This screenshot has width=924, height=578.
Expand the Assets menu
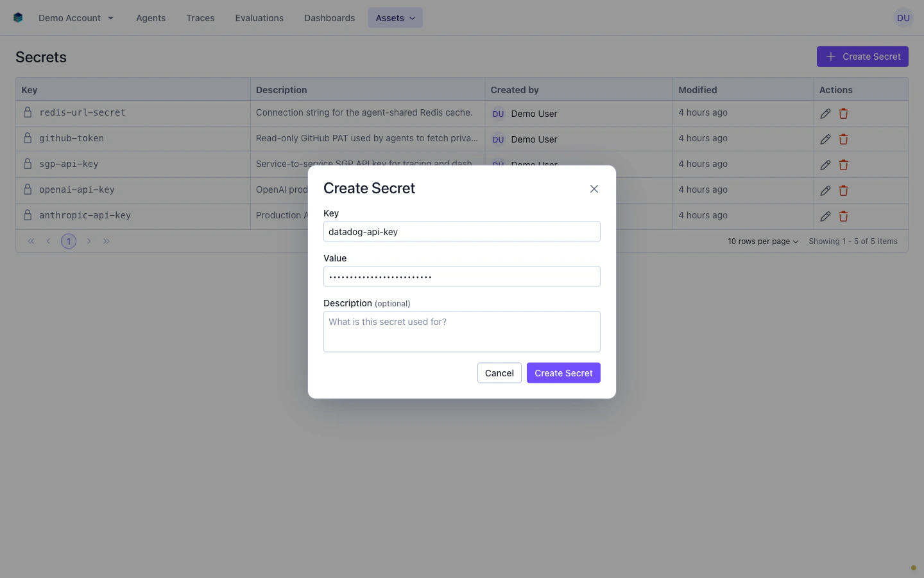coord(395,18)
